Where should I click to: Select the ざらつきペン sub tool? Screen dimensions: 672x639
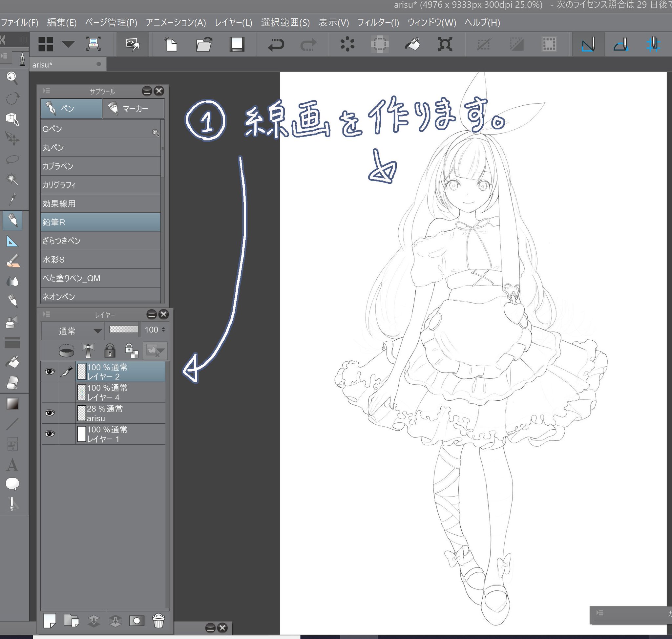coord(100,241)
